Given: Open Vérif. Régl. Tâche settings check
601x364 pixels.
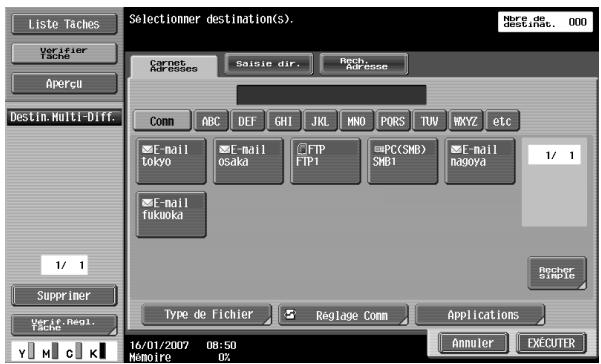Looking at the screenshot, I should point(64,325).
